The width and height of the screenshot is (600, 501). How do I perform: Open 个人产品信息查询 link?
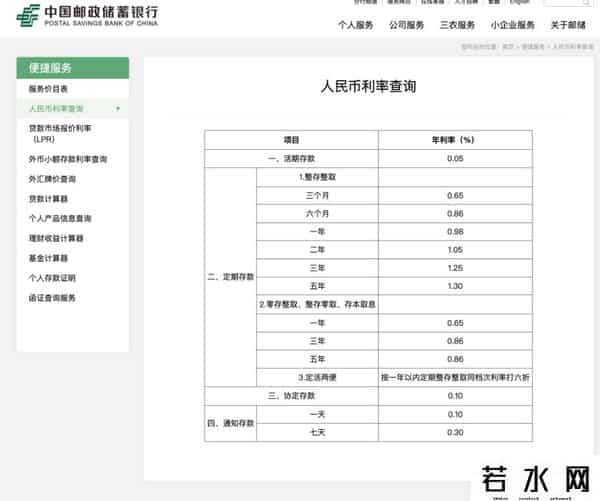pyautogui.click(x=60, y=218)
